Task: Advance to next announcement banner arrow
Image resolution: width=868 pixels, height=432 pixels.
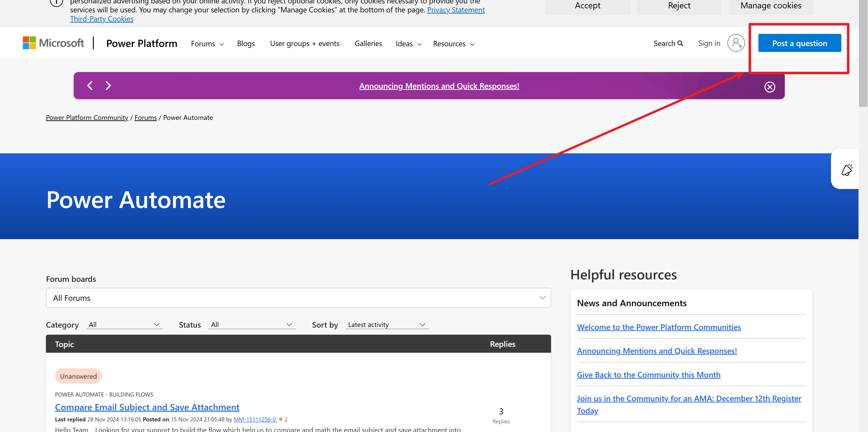Action: [x=108, y=86]
